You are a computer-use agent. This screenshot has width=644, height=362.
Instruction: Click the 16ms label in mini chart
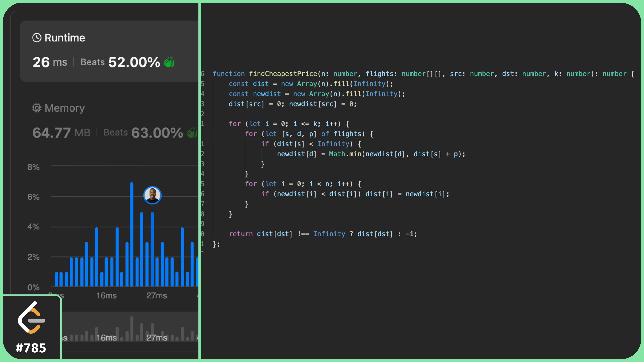(106, 338)
